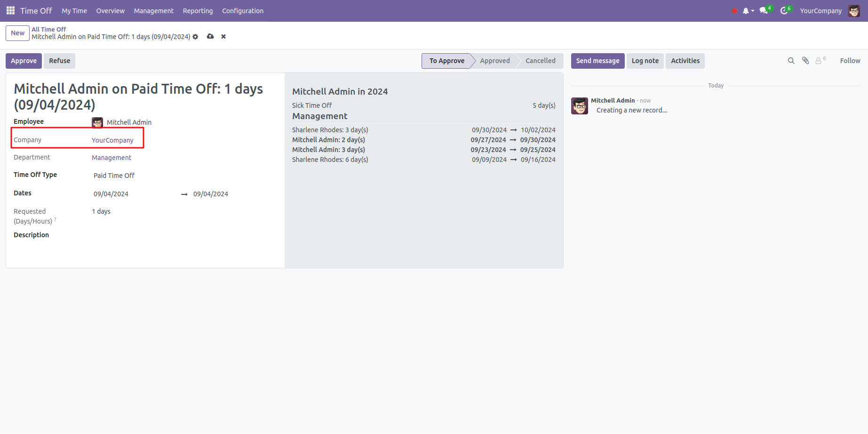
Task: Open the apps grid menu icon
Action: click(10, 10)
